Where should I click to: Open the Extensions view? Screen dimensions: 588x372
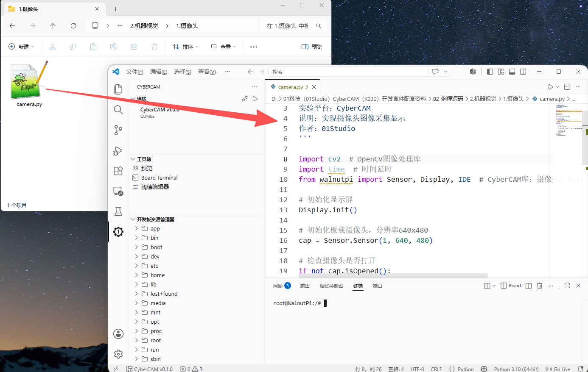118,171
